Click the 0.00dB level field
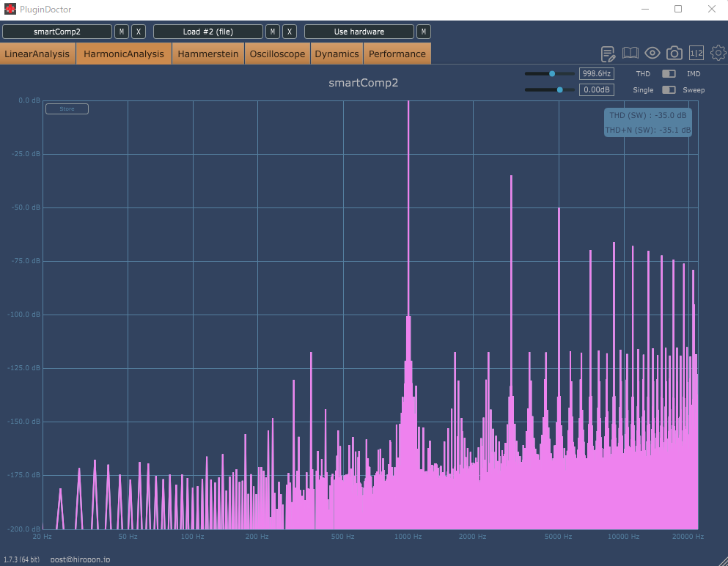The height and width of the screenshot is (566, 728). coord(597,90)
